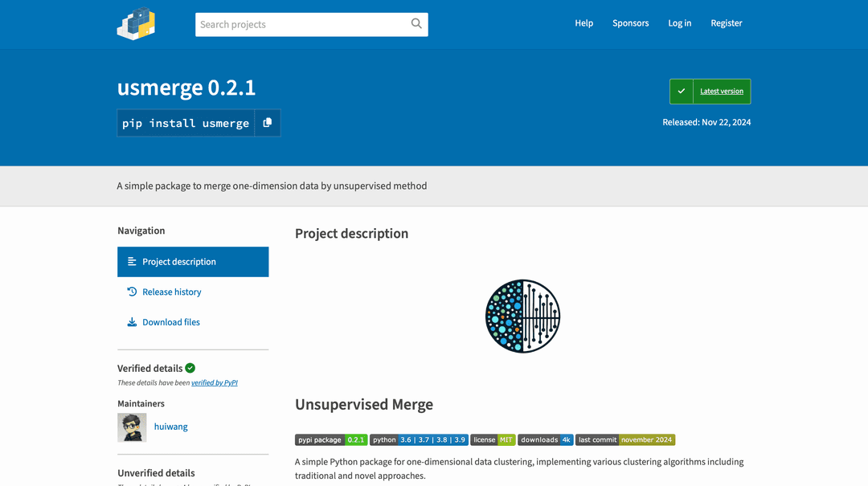Screen dimensions: 868x486
Task: Click the search magnifier icon
Action: (416, 24)
